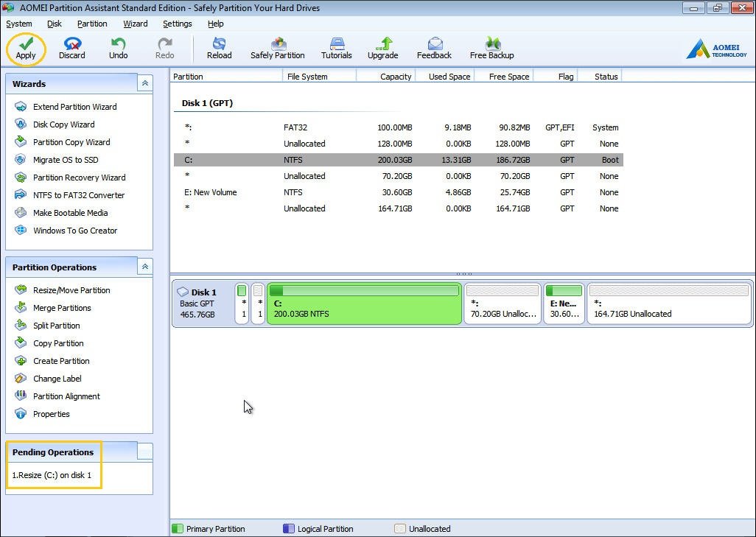Open the Wizard menu
This screenshot has height=537, width=756.
pos(136,24)
